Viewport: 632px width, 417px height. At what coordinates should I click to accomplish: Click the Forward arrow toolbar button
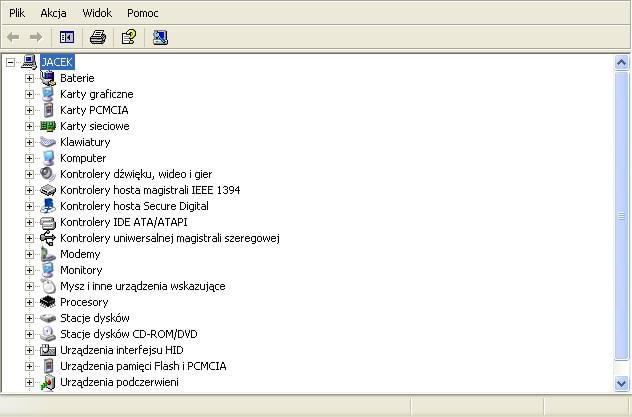pyautogui.click(x=36, y=37)
